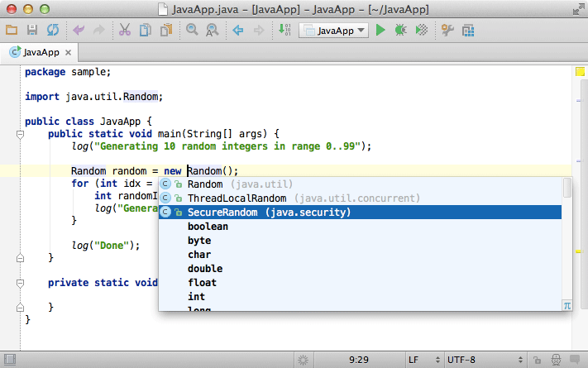
Task: Choose SecureRandom (java.security) completion
Action: 360,213
